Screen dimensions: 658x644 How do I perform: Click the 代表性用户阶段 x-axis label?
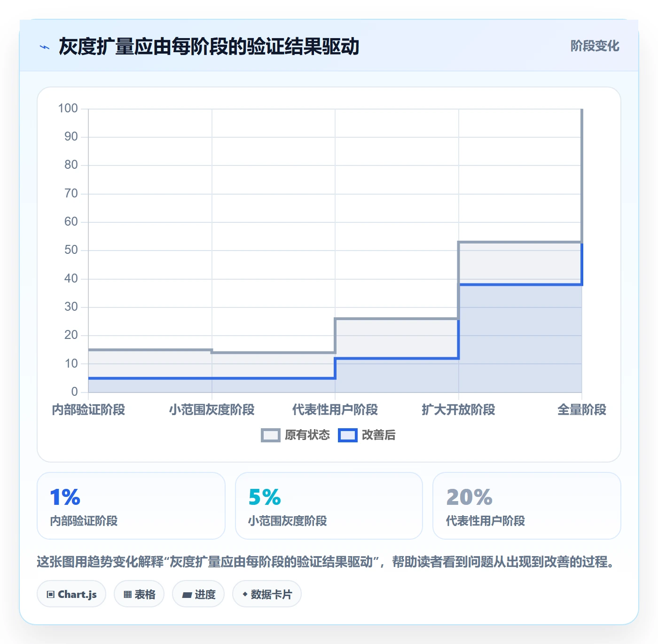335,410
